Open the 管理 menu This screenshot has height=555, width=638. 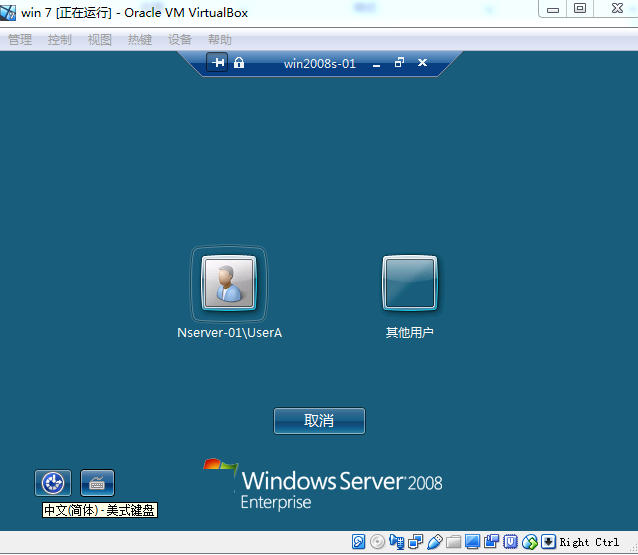[x=20, y=40]
